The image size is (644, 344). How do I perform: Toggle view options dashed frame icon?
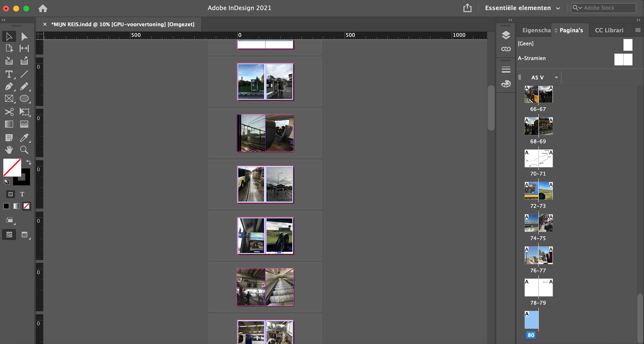point(10,220)
